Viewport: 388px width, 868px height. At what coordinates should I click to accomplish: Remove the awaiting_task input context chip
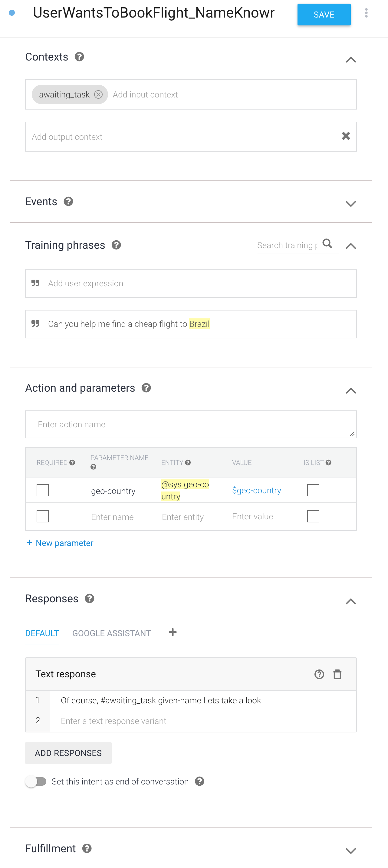point(98,94)
